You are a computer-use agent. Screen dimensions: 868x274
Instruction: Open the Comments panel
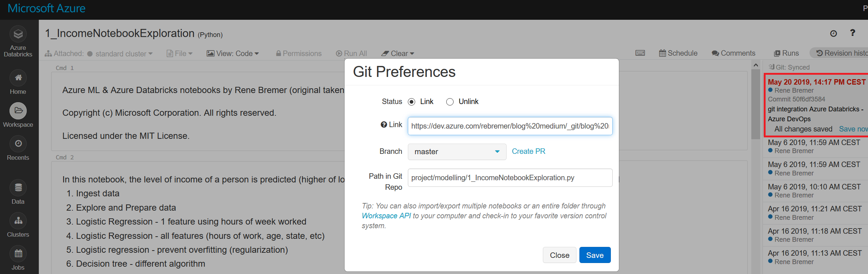(x=733, y=53)
